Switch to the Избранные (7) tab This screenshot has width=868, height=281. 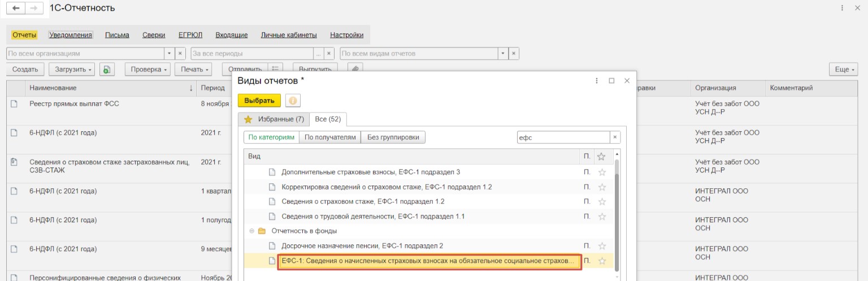[275, 119]
